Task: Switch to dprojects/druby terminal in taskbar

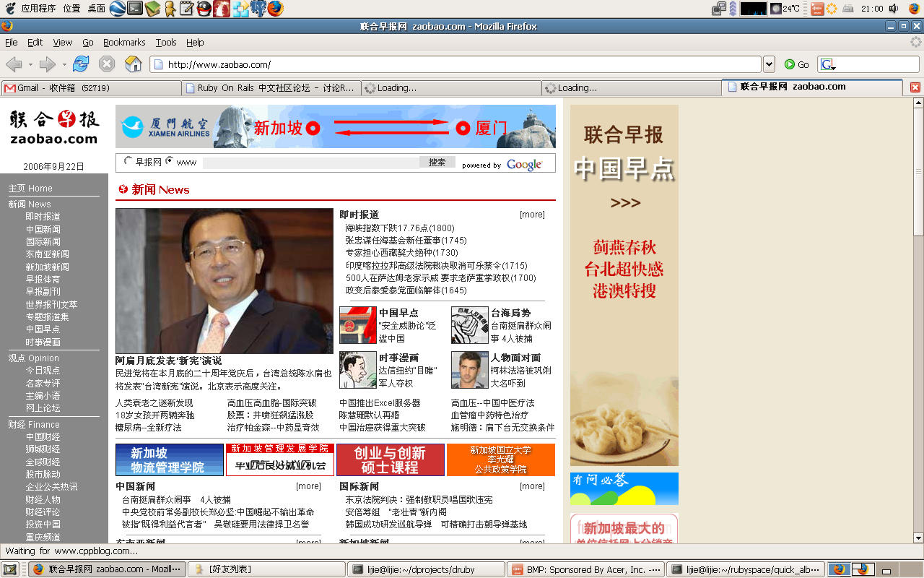Action: tap(426, 569)
